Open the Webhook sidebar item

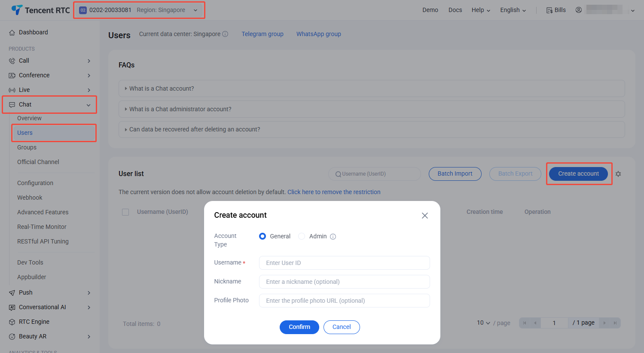pyautogui.click(x=30, y=198)
